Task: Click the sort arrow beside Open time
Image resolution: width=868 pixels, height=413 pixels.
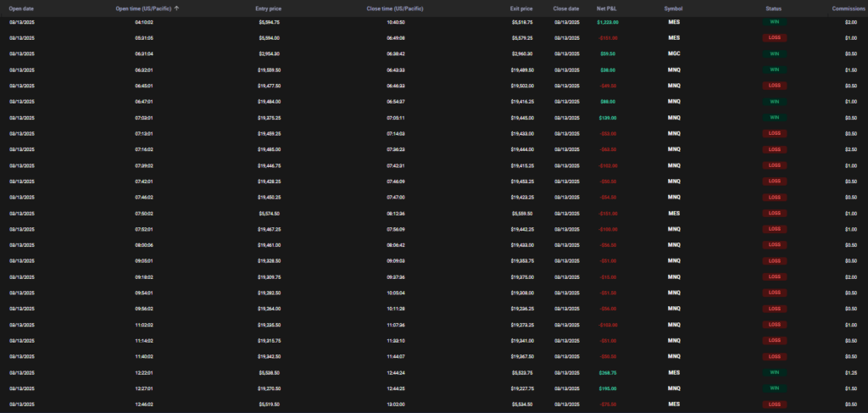Action: pos(176,8)
